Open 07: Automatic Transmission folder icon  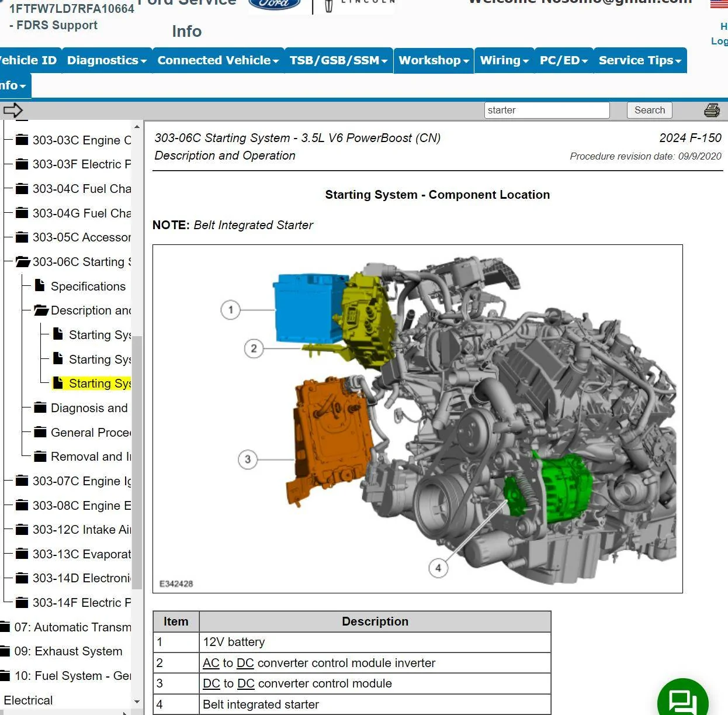pyautogui.click(x=5, y=627)
